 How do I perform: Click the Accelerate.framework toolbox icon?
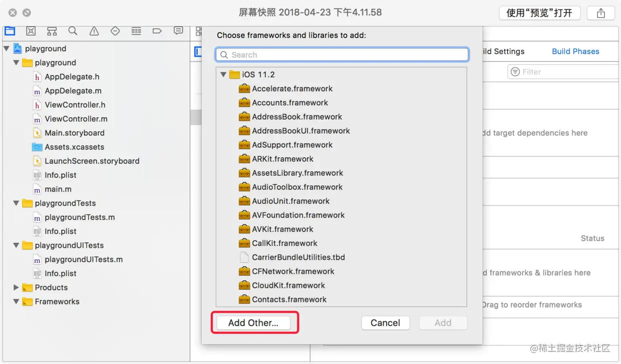coord(244,89)
